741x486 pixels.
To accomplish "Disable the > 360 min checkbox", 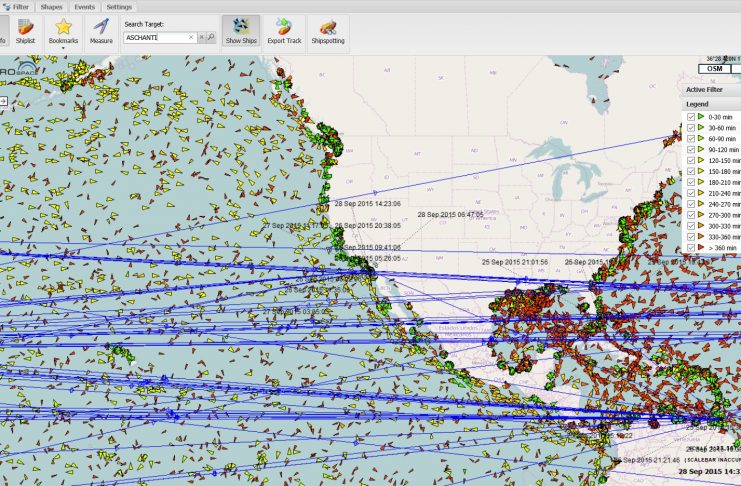I will point(691,247).
